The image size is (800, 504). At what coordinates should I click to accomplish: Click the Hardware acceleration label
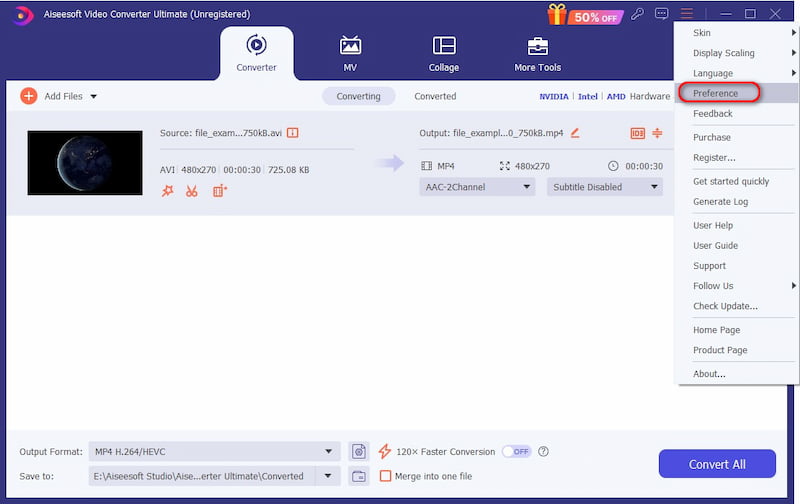(649, 96)
